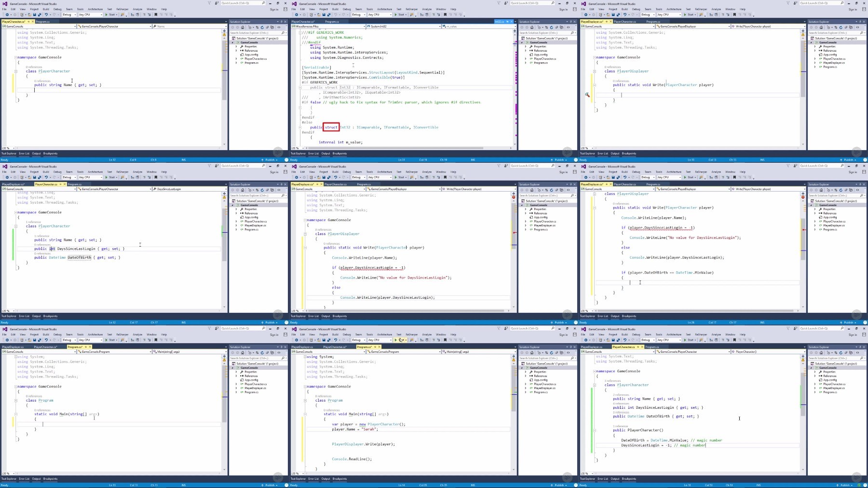Screen dimensions: 868x488
Task: Click Solution Explorer Refresh in the magic number window
Action: coord(841,353)
